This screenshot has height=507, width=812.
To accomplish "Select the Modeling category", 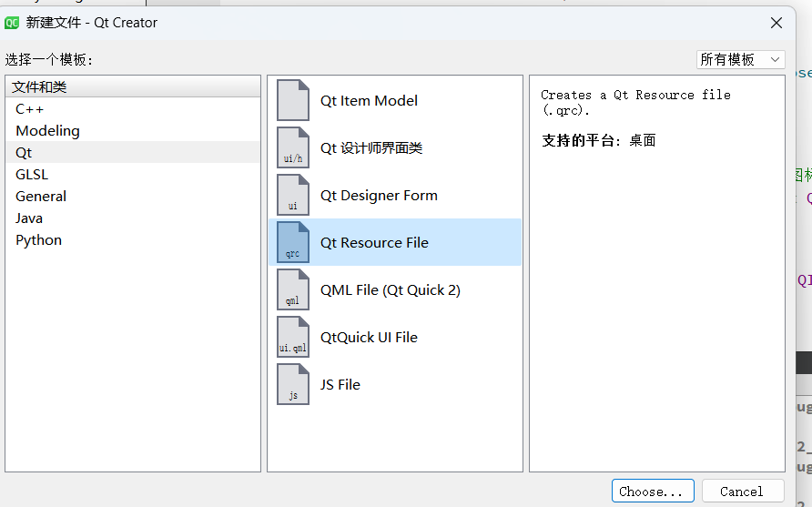I will click(47, 131).
